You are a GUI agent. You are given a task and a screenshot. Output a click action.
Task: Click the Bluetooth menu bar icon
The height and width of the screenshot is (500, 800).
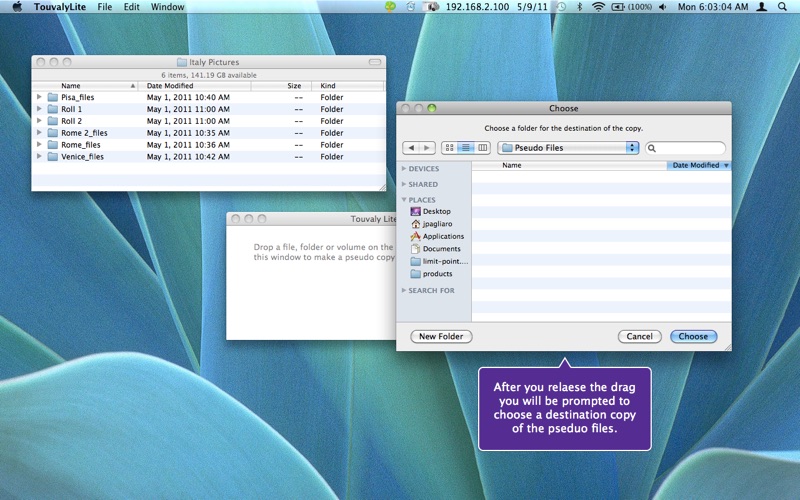(x=579, y=7)
